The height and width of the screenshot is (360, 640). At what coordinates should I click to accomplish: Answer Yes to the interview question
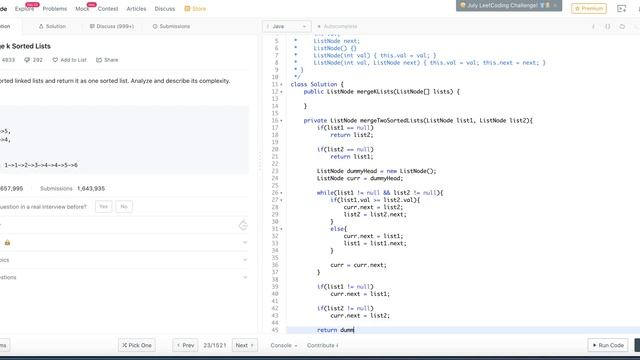pos(104,207)
